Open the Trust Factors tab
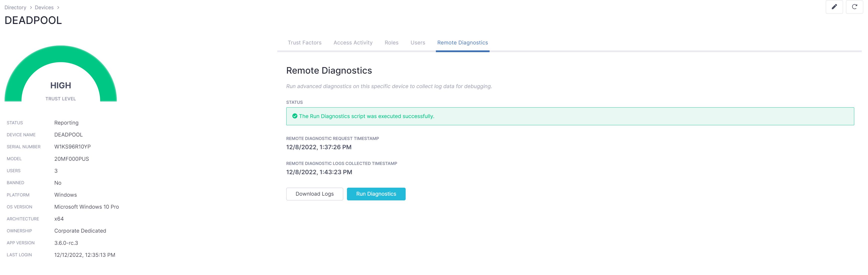The height and width of the screenshot is (275, 868). pyautogui.click(x=304, y=43)
